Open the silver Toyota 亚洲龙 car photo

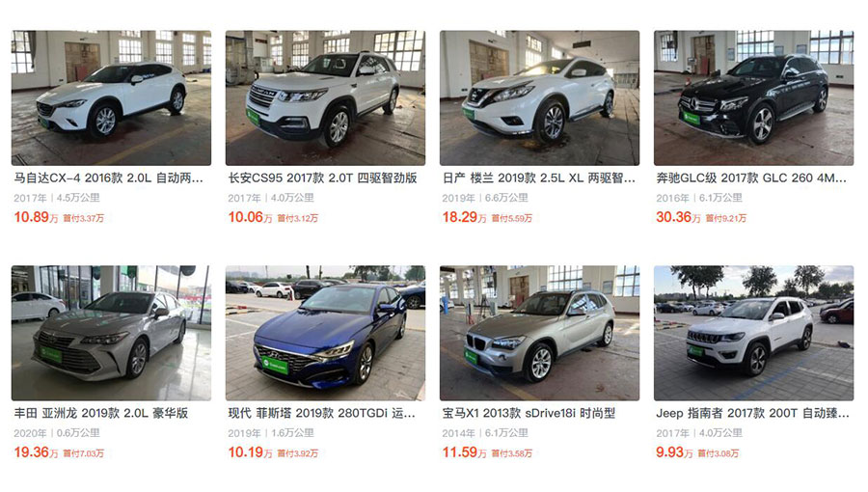[x=111, y=333]
